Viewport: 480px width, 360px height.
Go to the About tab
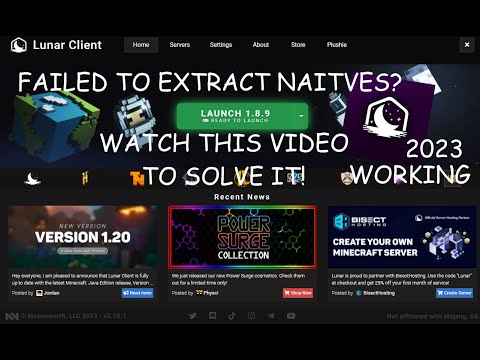click(261, 45)
